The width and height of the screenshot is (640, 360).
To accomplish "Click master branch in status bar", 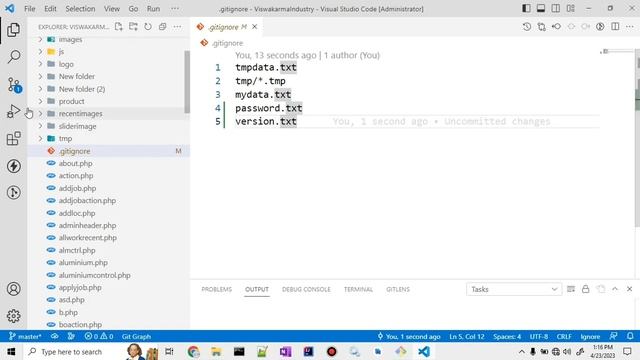I will (25, 336).
